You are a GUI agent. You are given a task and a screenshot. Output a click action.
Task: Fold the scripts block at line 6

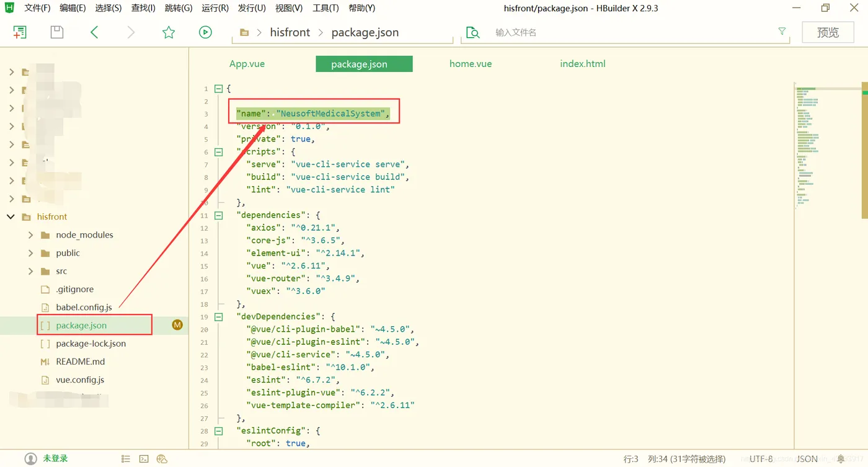[218, 152]
